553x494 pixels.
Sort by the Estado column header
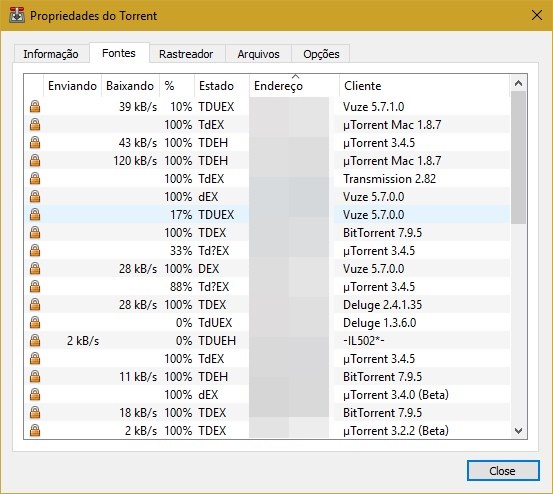(222, 86)
